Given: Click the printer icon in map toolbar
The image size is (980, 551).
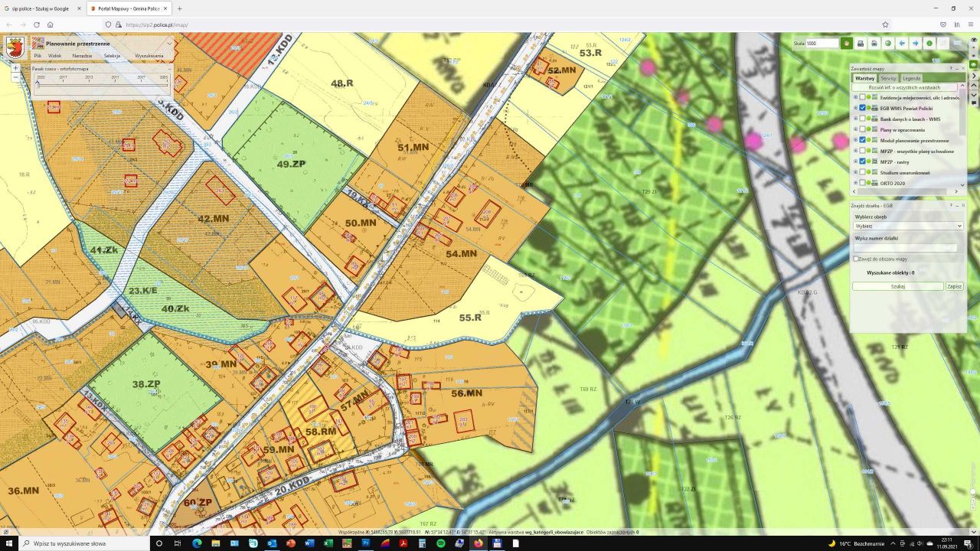Looking at the screenshot, I should tap(874, 44).
